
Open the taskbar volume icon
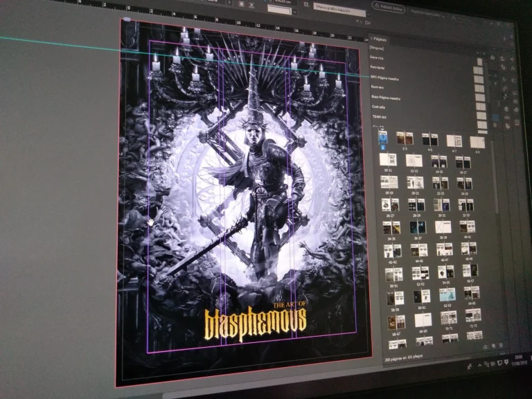click(x=493, y=364)
